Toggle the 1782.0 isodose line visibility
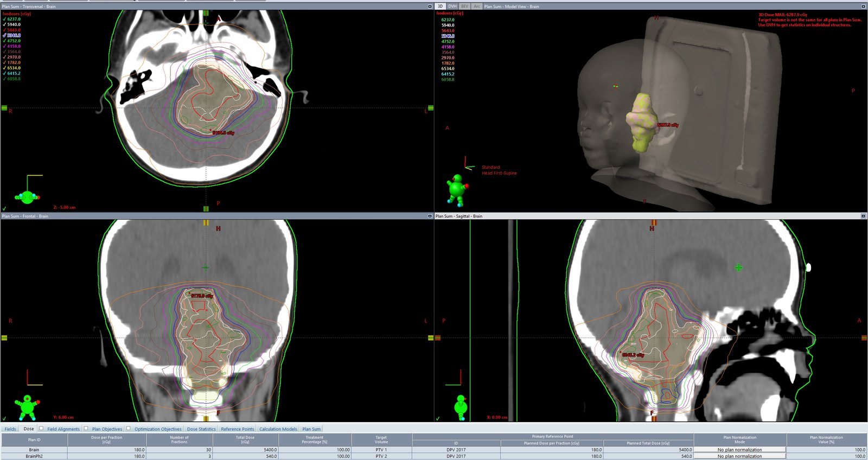The image size is (868, 460). (5, 62)
